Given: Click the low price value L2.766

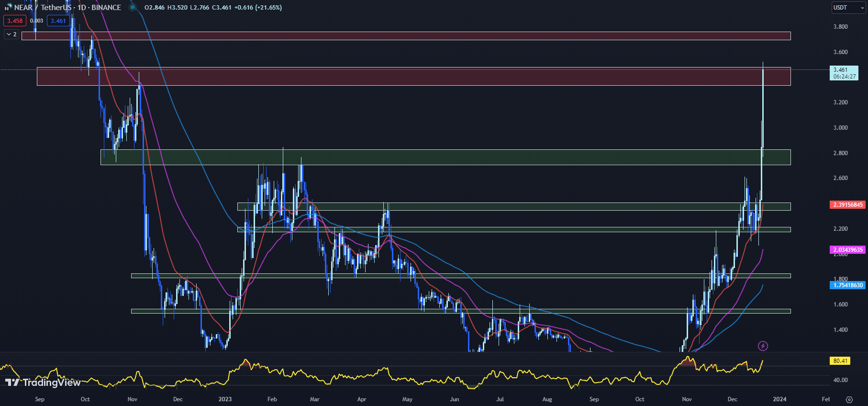Looking at the screenshot, I should point(200,8).
